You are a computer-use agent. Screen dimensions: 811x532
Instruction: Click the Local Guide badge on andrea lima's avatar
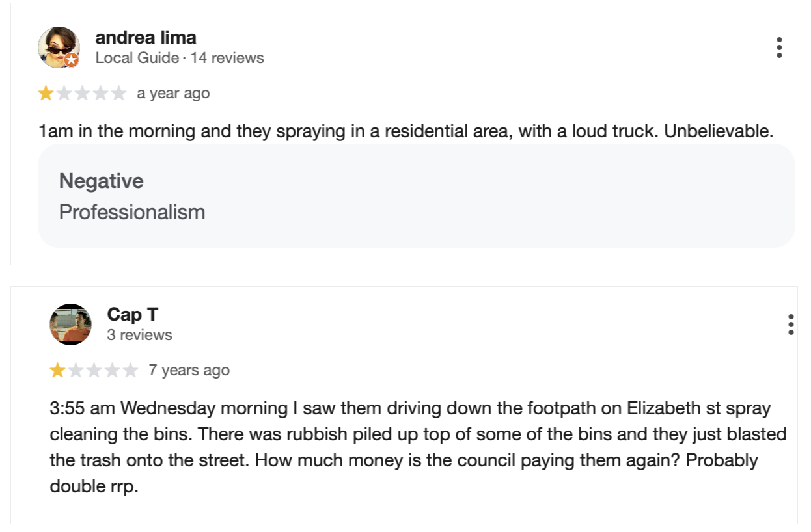click(x=72, y=60)
